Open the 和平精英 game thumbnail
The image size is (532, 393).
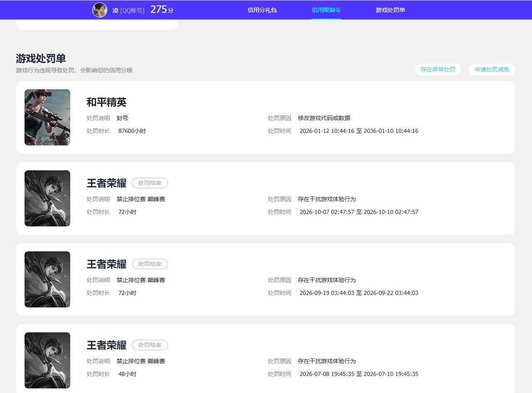coord(47,118)
